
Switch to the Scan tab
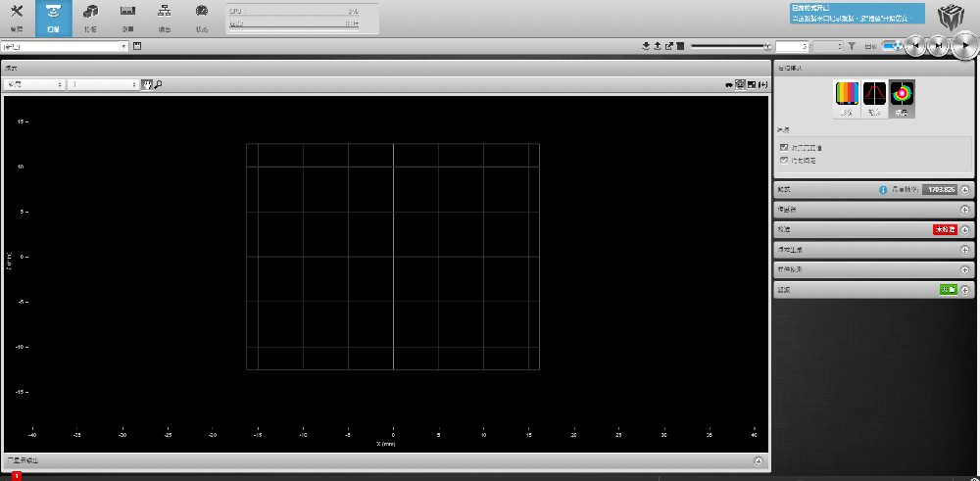(x=54, y=18)
